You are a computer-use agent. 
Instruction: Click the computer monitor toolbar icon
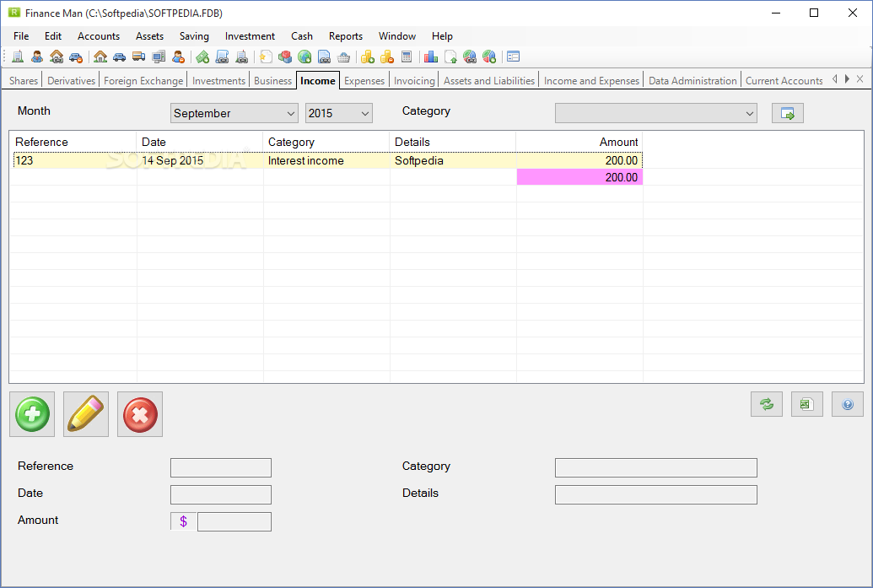coord(159,57)
